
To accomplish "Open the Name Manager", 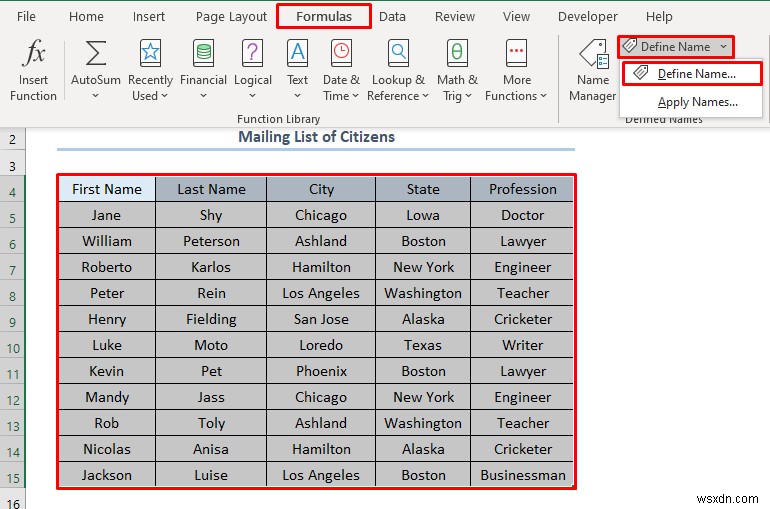I will click(593, 70).
